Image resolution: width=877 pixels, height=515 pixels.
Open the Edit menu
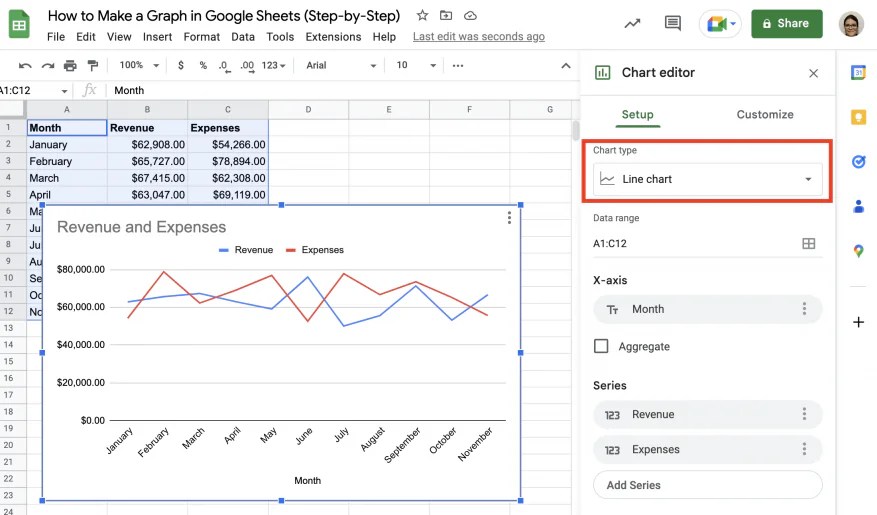click(x=86, y=37)
